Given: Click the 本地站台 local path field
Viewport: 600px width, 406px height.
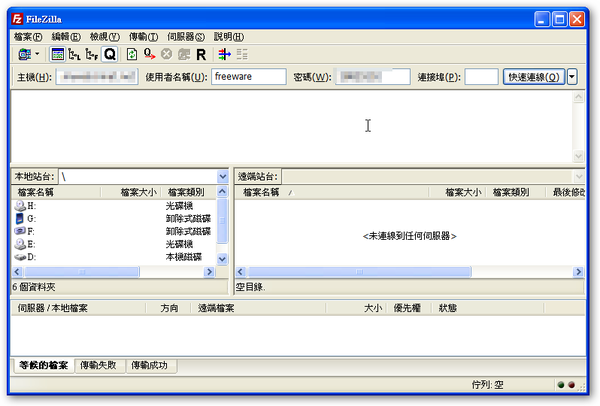Looking at the screenshot, I should [138, 176].
